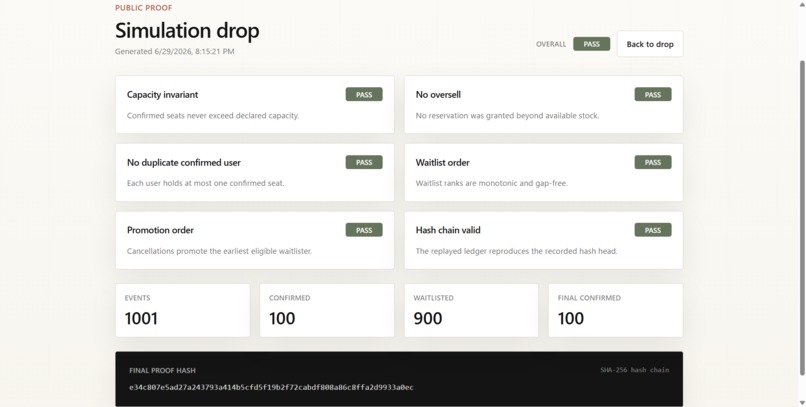This screenshot has width=806, height=407.
Task: Click the Hash chain valid PASS badge
Action: 653,230
